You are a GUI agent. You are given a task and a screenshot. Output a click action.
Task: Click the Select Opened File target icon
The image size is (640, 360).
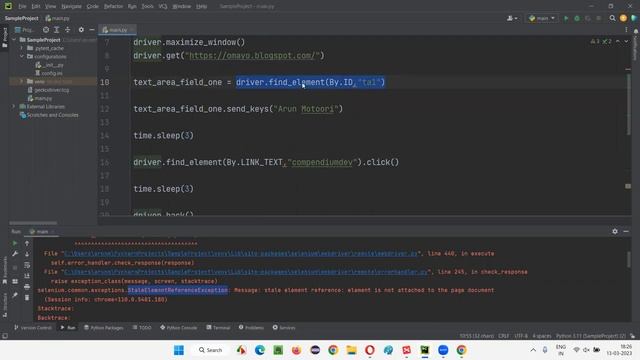click(46, 30)
